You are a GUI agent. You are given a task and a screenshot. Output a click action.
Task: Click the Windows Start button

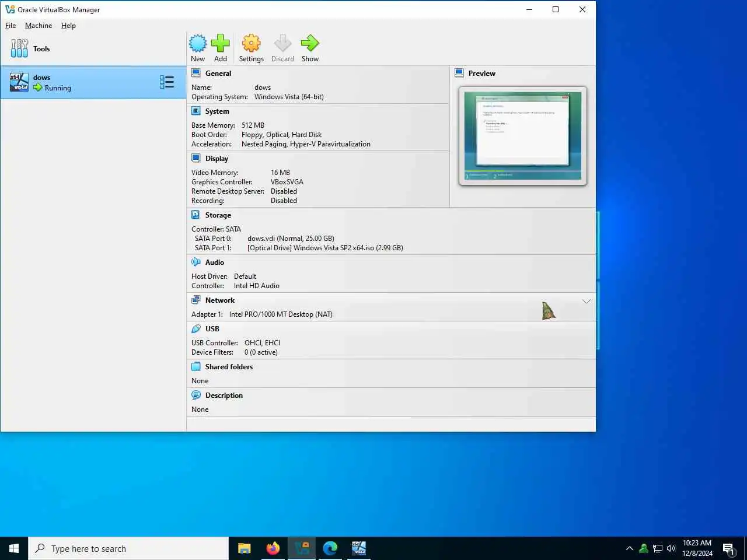pyautogui.click(x=14, y=548)
